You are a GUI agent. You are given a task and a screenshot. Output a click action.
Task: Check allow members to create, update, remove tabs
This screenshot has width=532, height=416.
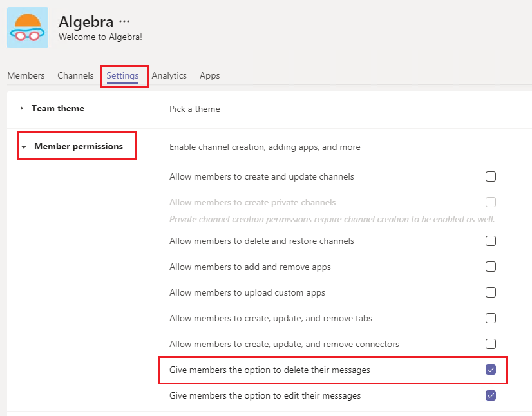491,318
